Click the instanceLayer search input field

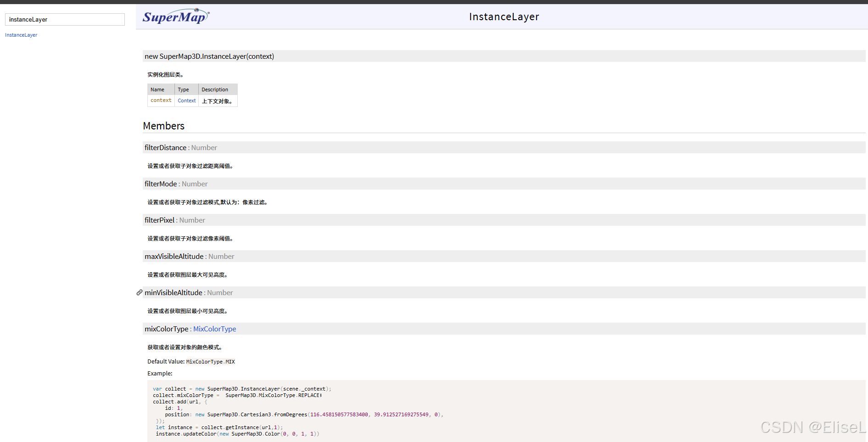tap(65, 19)
